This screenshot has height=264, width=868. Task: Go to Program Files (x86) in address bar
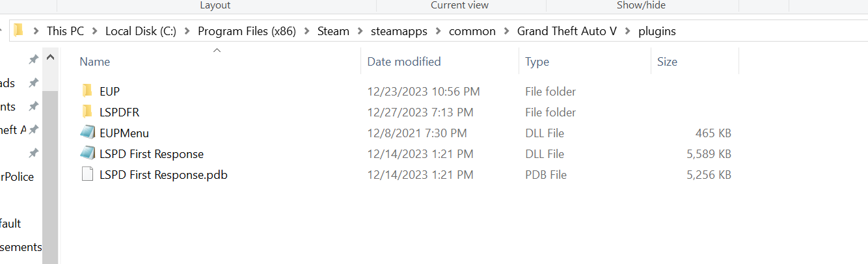[x=247, y=31]
